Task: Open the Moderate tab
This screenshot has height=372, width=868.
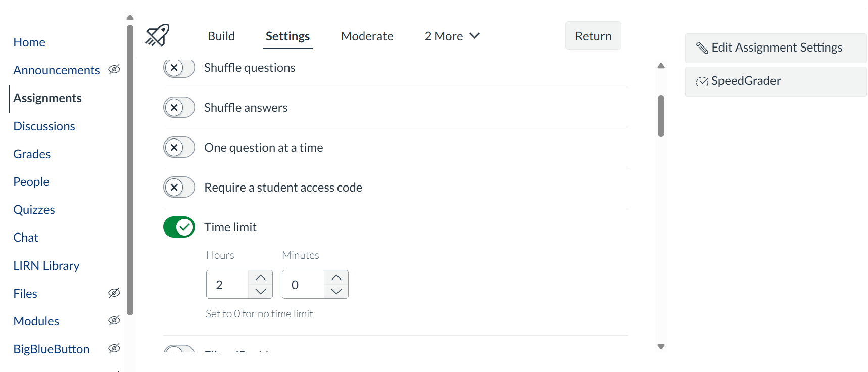Action: 367,36
